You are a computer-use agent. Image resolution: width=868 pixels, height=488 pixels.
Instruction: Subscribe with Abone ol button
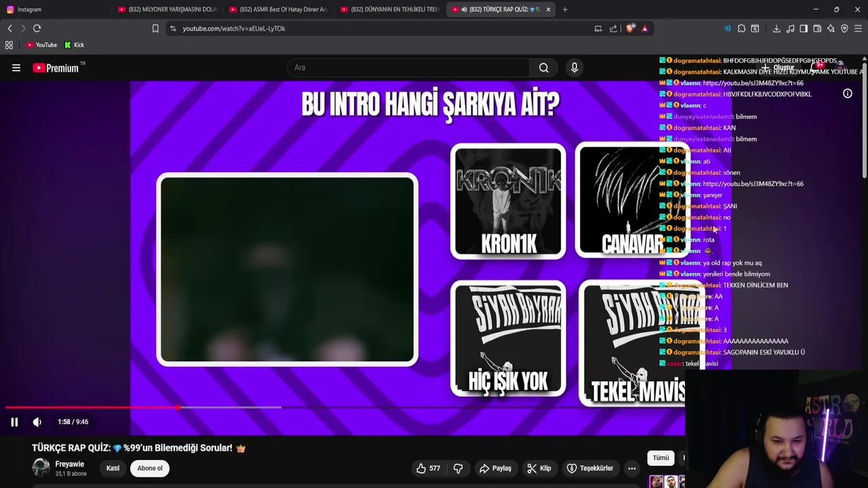tap(150, 468)
